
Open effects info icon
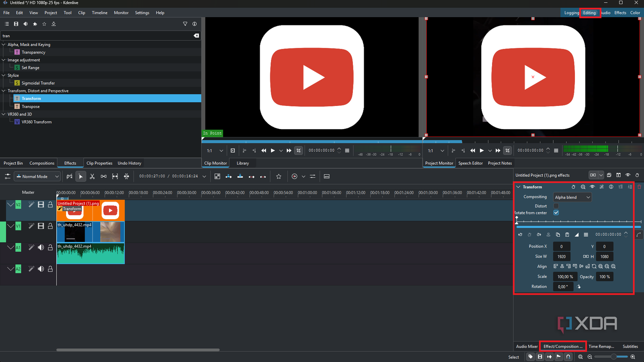[194, 24]
